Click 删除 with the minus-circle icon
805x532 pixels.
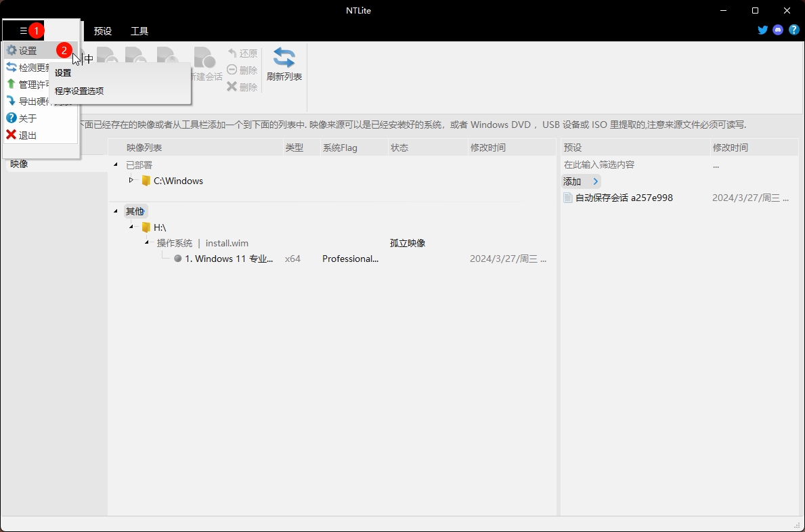coord(242,70)
